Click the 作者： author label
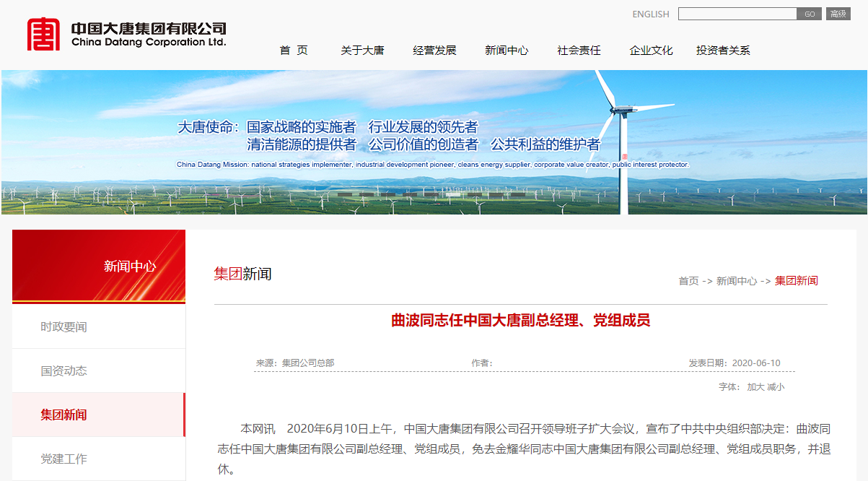The image size is (868, 481). click(x=482, y=363)
